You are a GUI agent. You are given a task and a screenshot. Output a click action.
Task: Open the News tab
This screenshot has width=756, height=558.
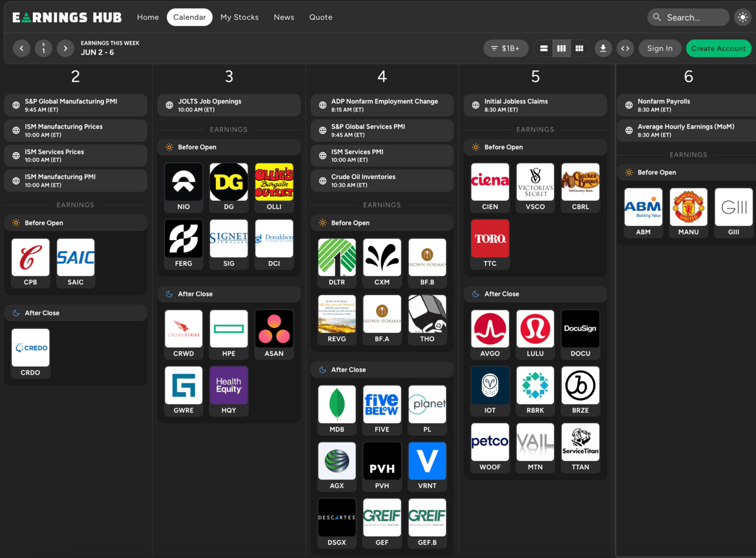[x=284, y=18]
